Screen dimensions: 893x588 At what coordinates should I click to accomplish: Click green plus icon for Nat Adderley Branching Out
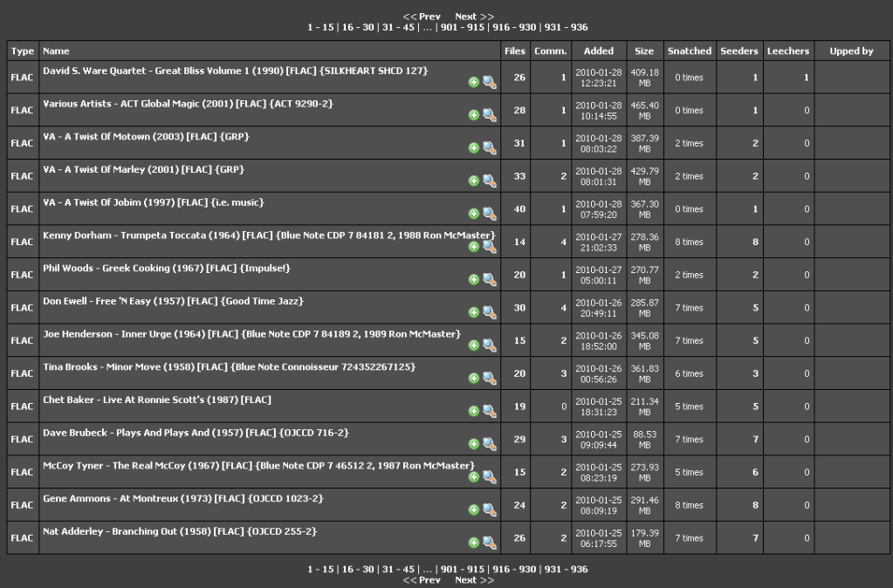pos(473,543)
